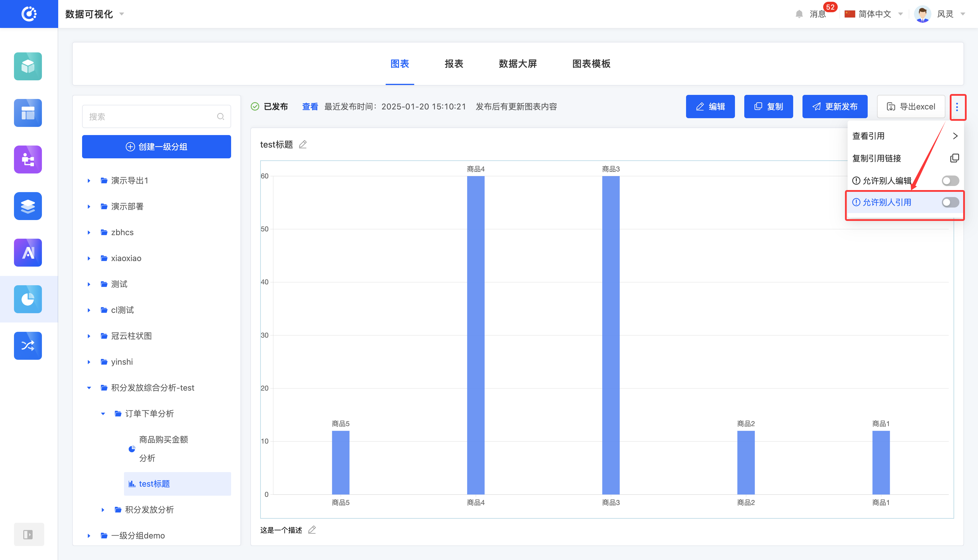Expand the 积分发放分析 subfolder
The width and height of the screenshot is (978, 560).
click(x=103, y=510)
